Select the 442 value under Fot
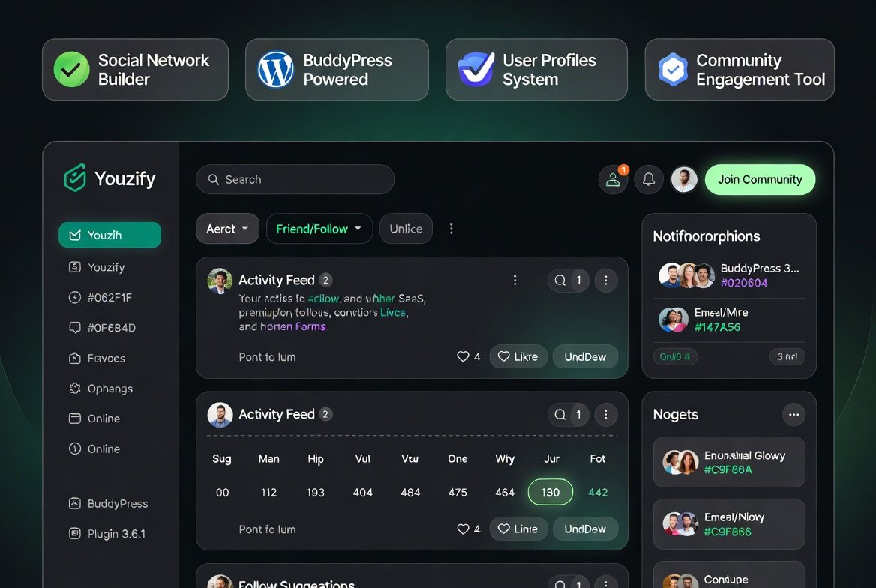The width and height of the screenshot is (876, 588). (598, 493)
